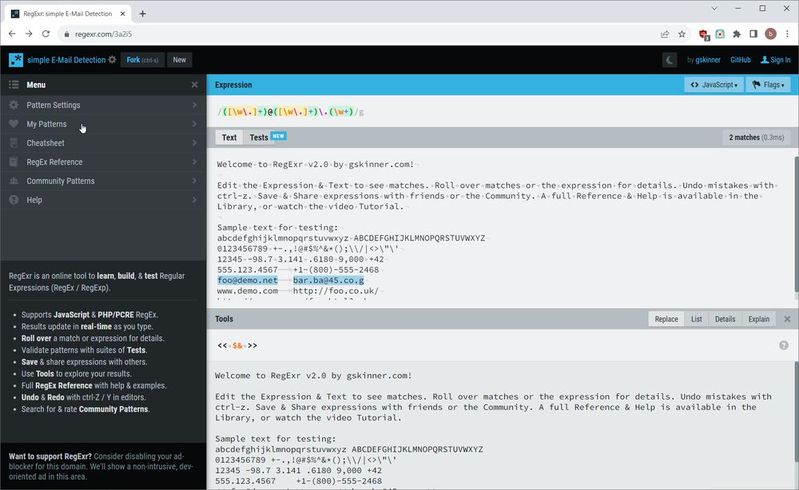
Task: Click the RegExr logo icon
Action: tap(16, 60)
